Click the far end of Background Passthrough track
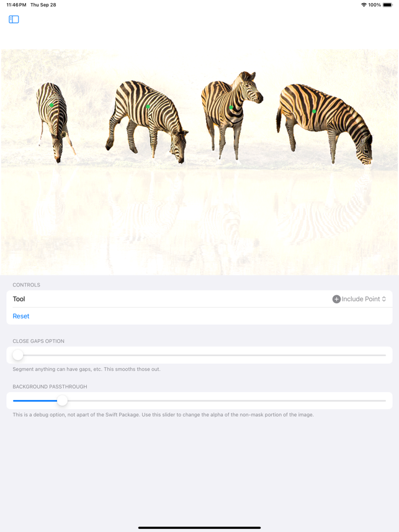This screenshot has width=399, height=532. [x=383, y=401]
